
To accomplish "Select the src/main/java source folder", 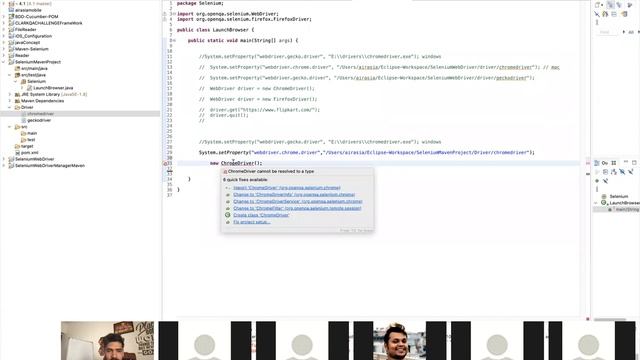I will 34,69.
